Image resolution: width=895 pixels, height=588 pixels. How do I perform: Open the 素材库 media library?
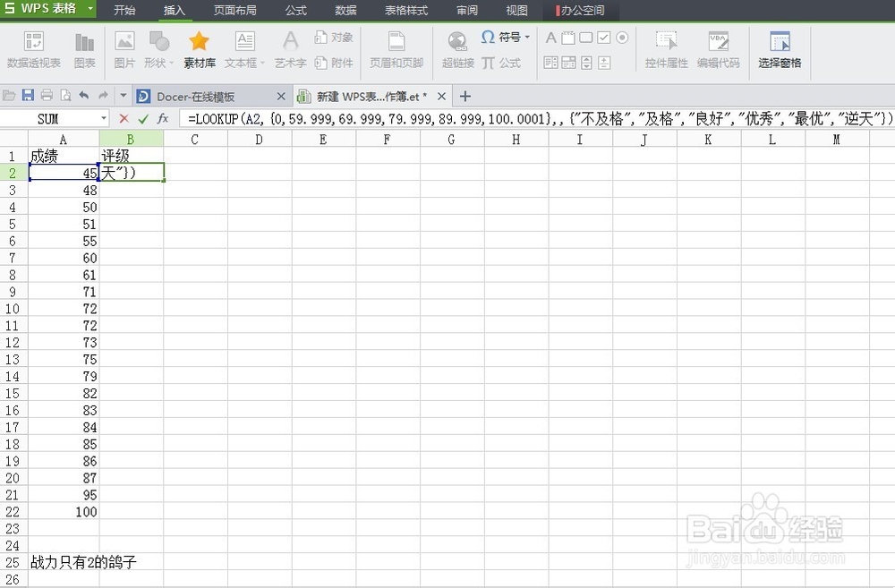point(199,49)
